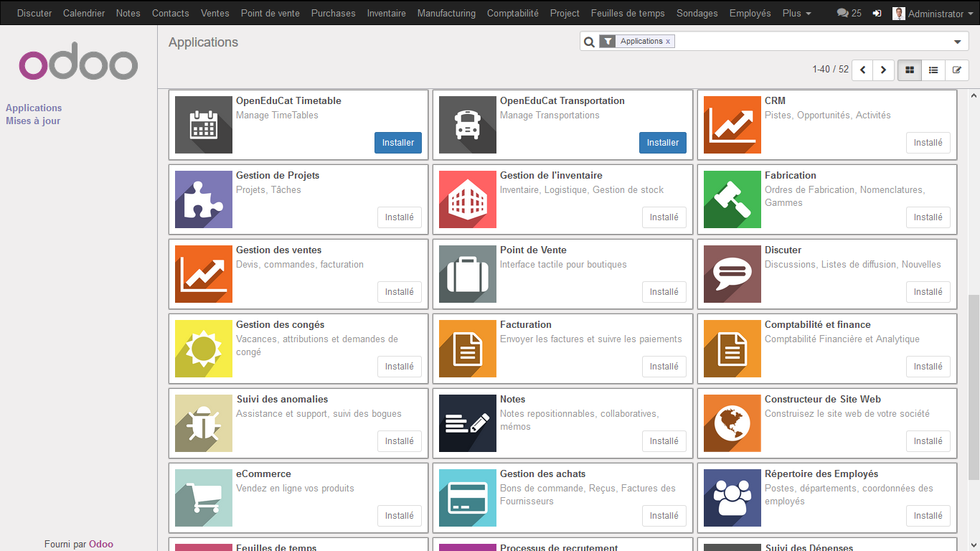
Task: Switch to form edit view
Action: (x=956, y=70)
